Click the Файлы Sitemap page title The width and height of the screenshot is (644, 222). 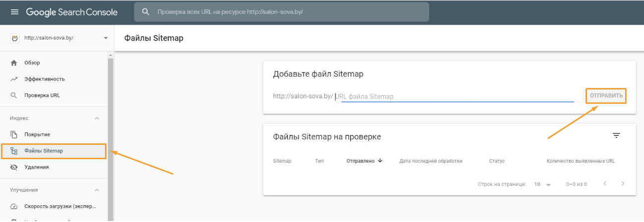click(154, 38)
